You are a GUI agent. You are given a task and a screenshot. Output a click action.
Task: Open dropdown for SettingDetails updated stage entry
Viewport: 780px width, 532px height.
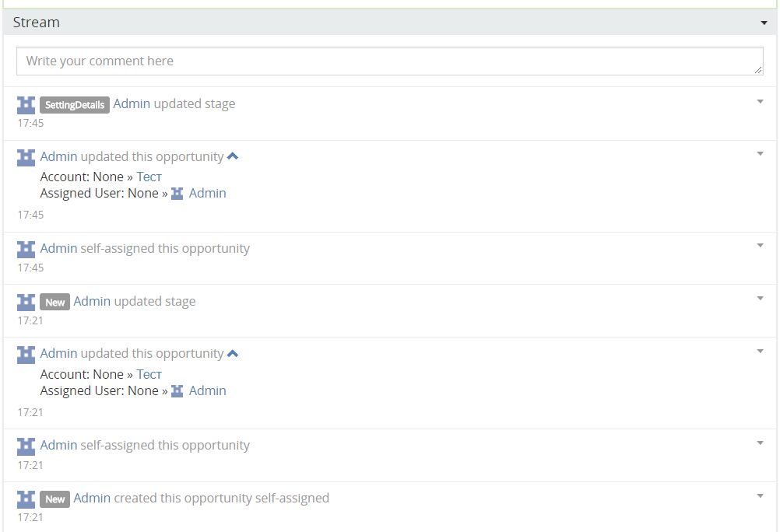761,101
